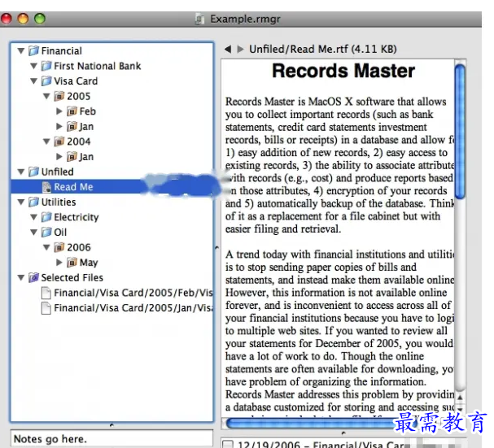Select the Read Me row
The height and width of the screenshot is (448, 494).
pyautogui.click(x=111, y=187)
